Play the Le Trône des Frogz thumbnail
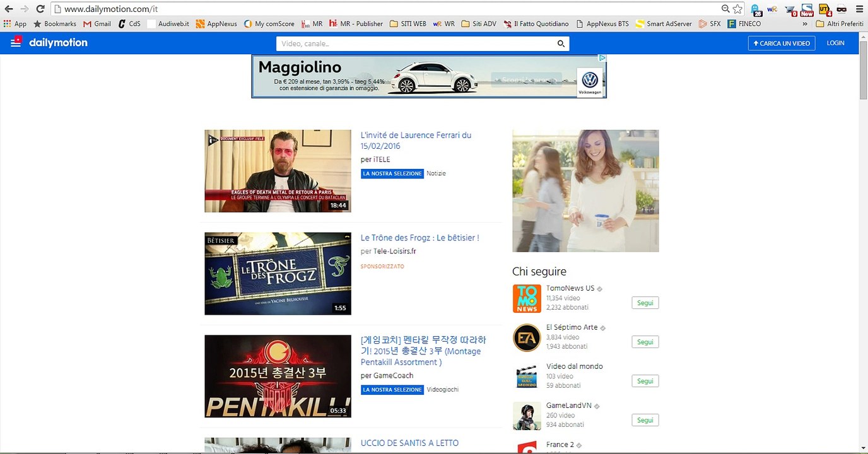 tap(278, 274)
